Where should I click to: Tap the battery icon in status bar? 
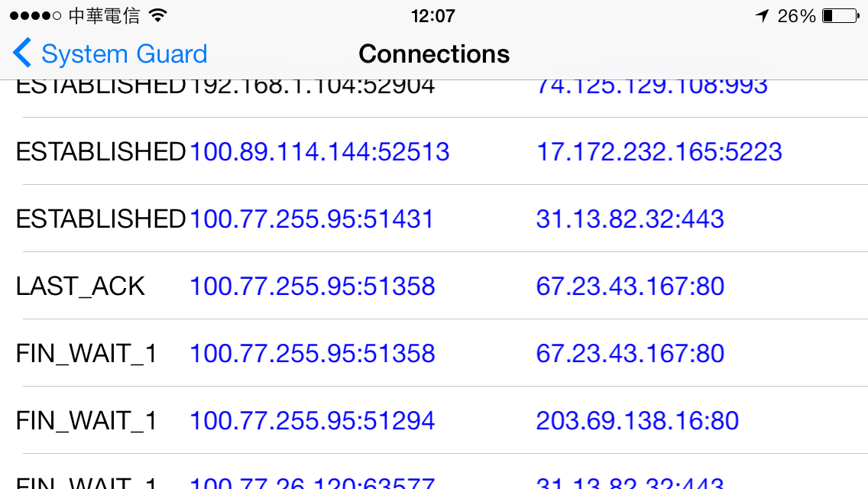[840, 15]
